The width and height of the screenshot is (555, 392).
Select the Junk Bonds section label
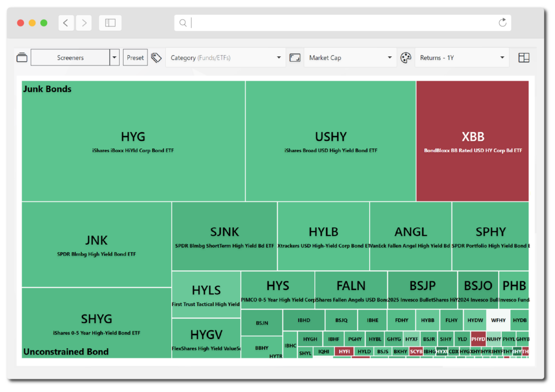48,89
